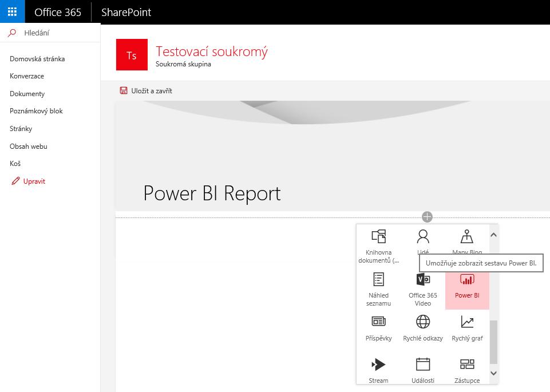Add the Stream web part
This screenshot has width=550, height=392.
tap(378, 370)
